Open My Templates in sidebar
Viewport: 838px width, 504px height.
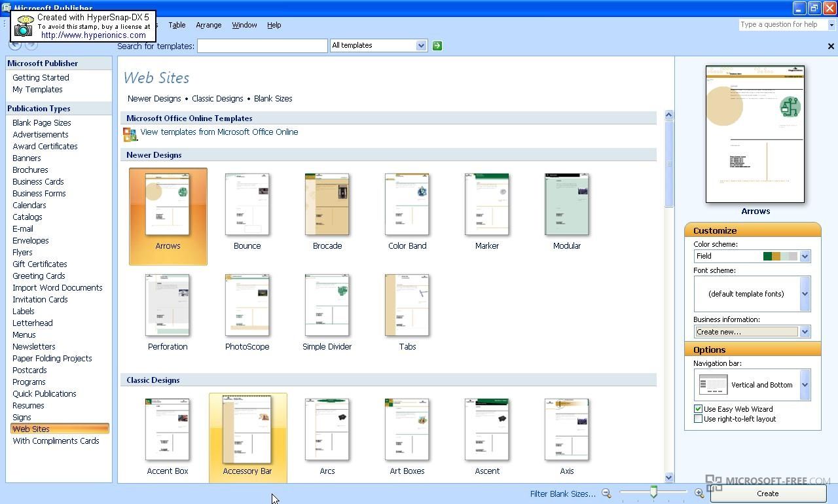37,89
